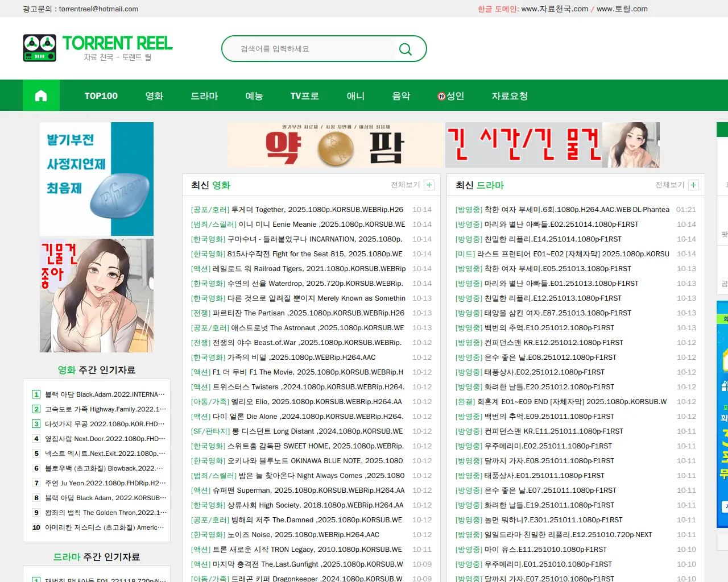Go to home via house icon
Viewport: 728px width, 582px height.
click(41, 95)
